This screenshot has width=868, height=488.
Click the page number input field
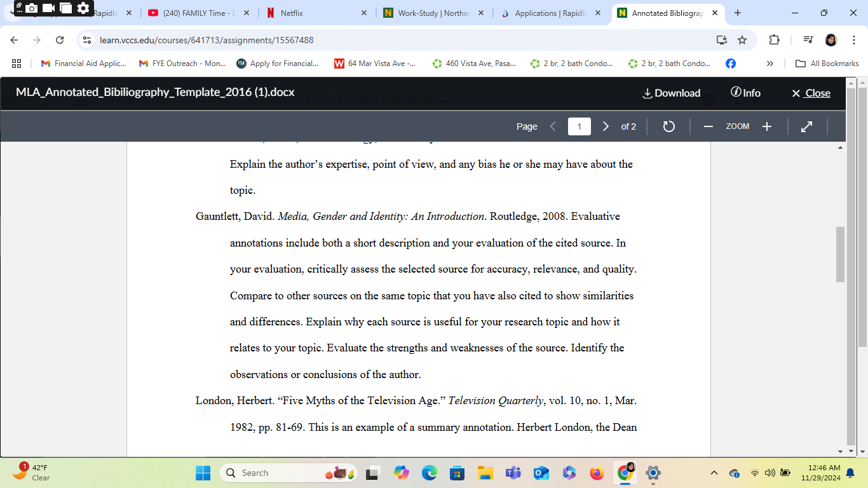[579, 126]
